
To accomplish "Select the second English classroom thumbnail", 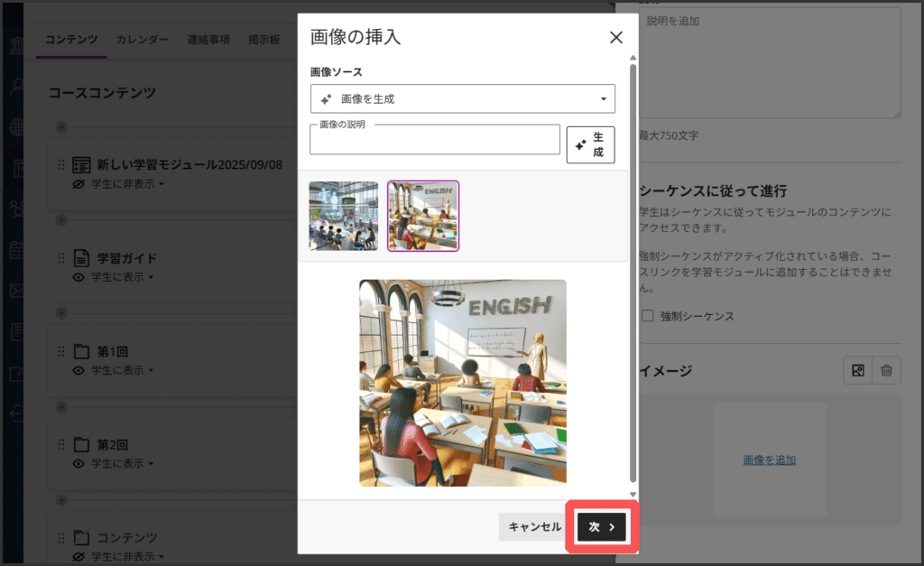I will 423,216.
